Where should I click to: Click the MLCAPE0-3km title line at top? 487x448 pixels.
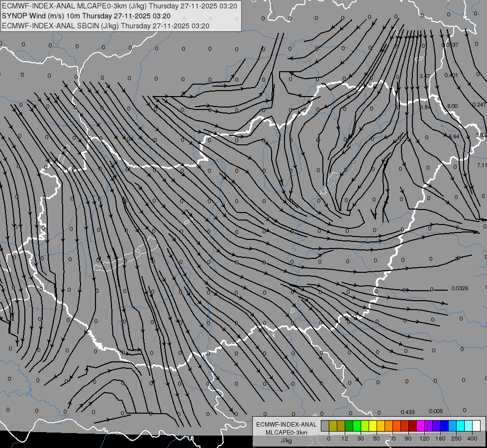coord(119,6)
